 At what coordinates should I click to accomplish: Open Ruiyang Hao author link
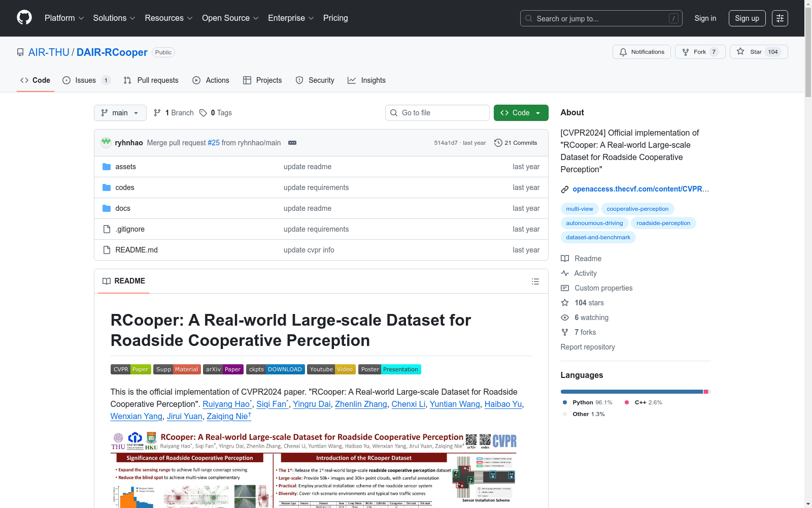pos(226,404)
